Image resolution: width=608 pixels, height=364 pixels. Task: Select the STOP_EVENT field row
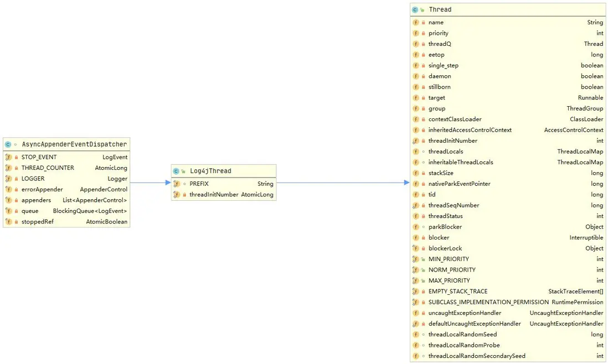pos(66,157)
